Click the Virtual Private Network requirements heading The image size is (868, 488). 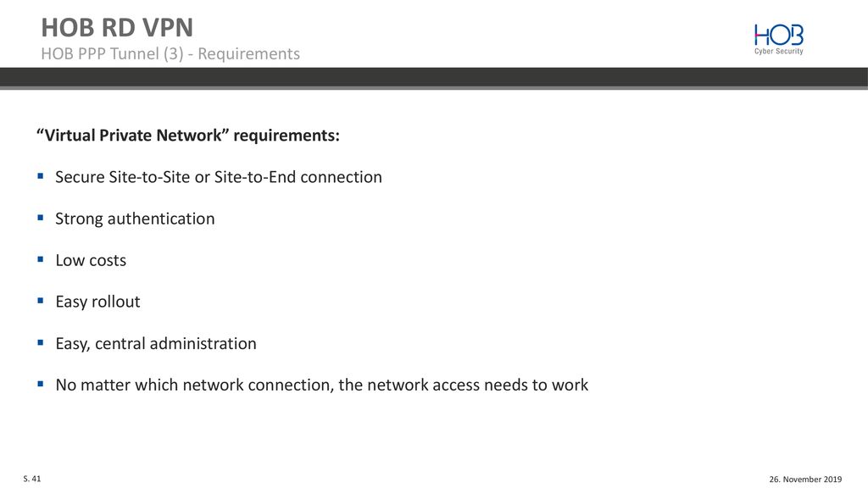[187, 135]
